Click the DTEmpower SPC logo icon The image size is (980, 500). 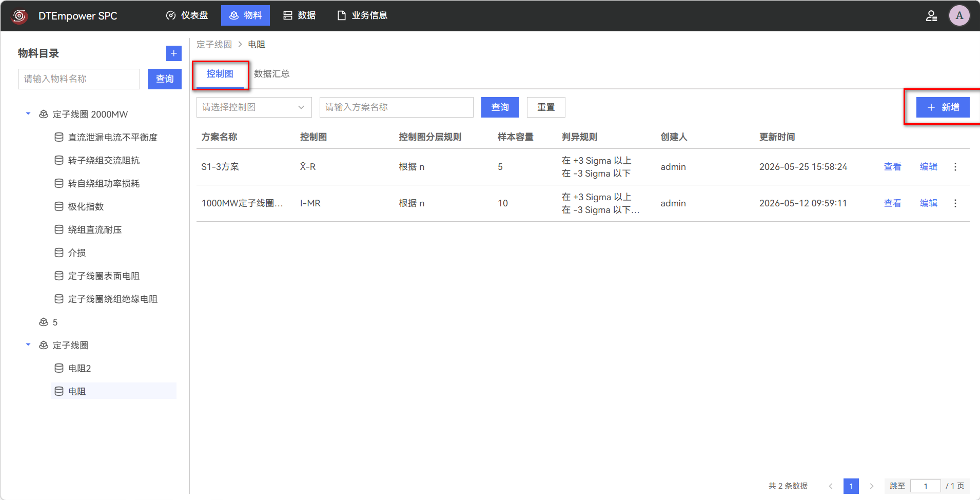(x=19, y=16)
